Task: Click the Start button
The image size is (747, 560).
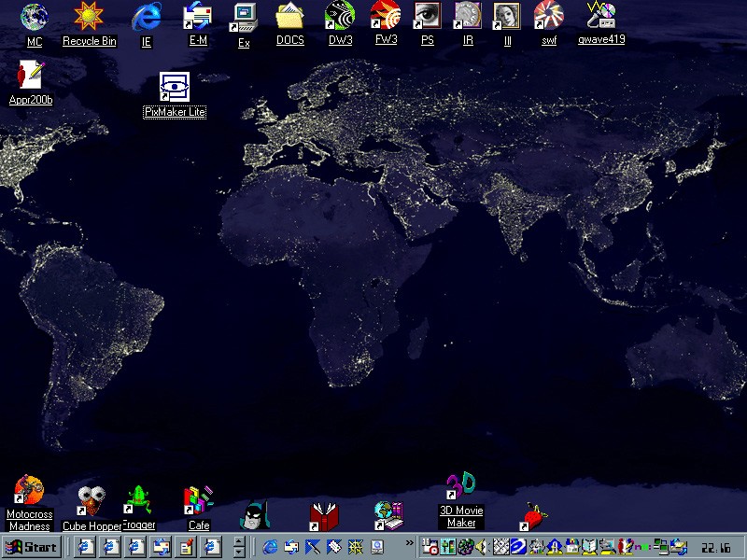Action: click(32, 547)
